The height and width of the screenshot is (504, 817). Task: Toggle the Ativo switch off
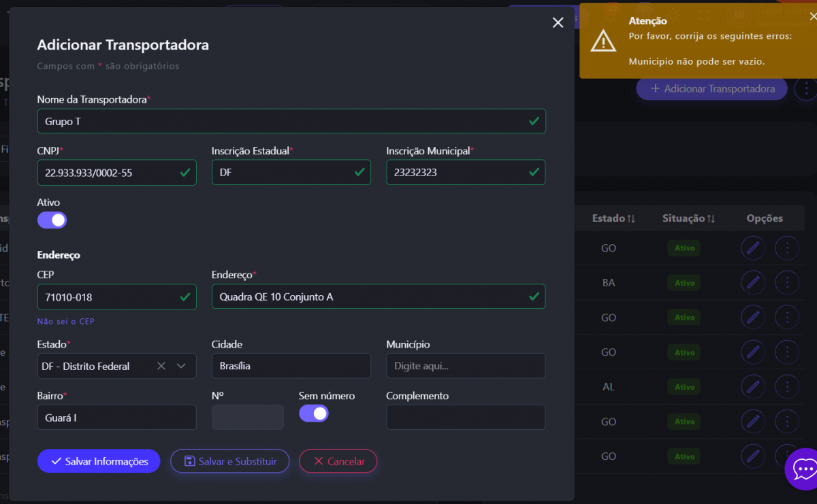pos(52,220)
